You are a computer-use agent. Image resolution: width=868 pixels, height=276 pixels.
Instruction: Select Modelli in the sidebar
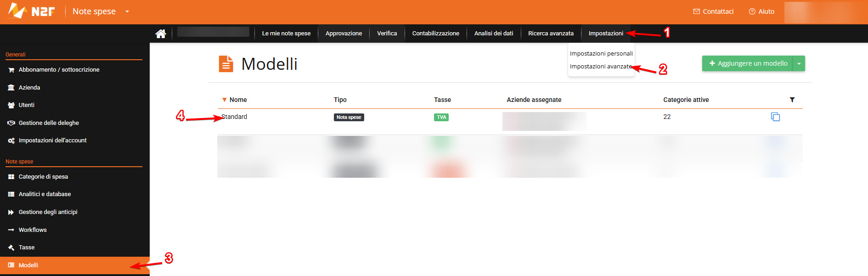(75, 265)
